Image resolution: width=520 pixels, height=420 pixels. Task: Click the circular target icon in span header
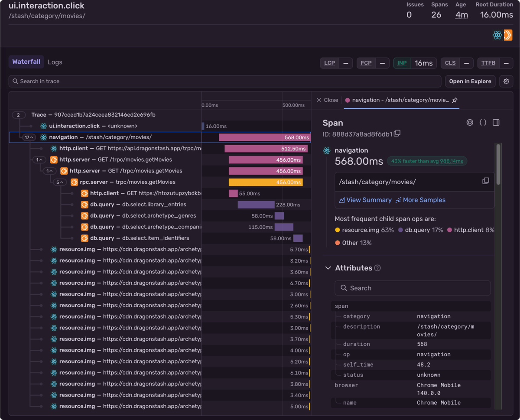470,123
